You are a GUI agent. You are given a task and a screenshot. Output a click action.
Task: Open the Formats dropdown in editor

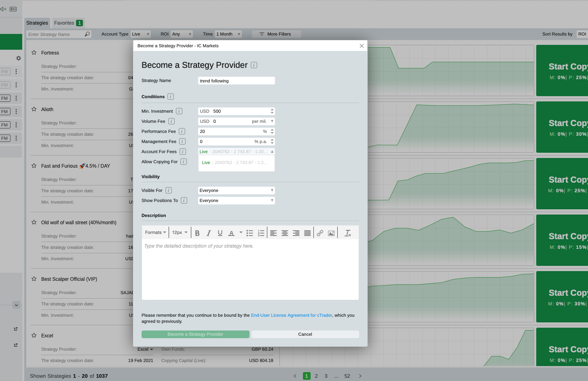[x=155, y=233]
